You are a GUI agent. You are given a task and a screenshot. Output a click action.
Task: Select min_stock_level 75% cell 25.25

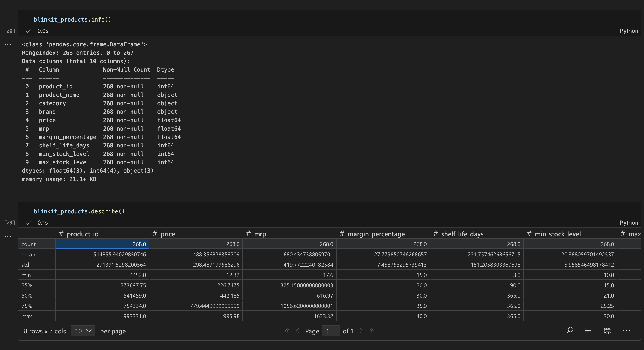pos(570,306)
